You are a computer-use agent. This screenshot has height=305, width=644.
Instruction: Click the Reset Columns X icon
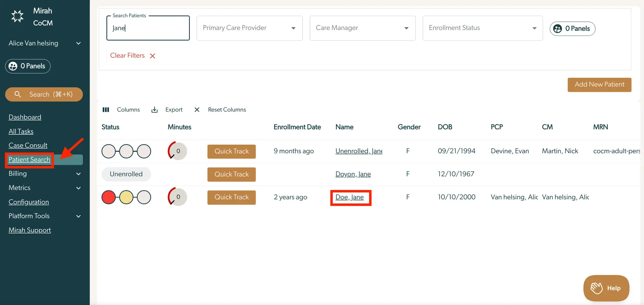197,110
